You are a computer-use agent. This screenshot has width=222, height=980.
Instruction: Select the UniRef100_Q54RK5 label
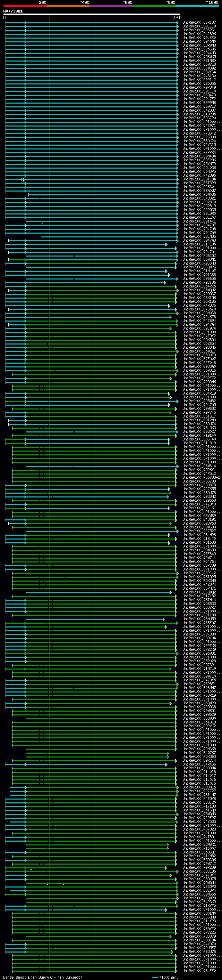coord(199,286)
